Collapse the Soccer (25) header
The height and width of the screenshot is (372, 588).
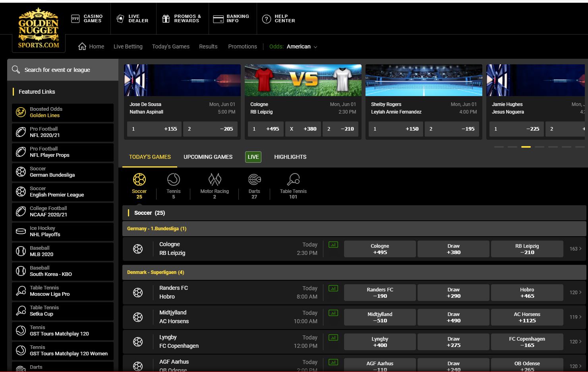coord(354,213)
